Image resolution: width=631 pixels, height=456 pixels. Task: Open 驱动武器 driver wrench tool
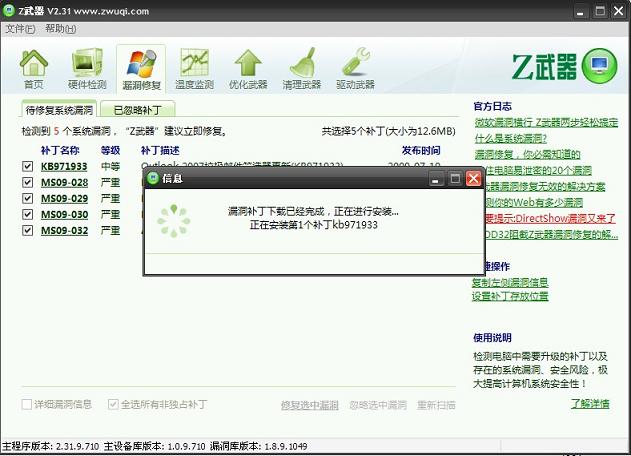(x=355, y=68)
